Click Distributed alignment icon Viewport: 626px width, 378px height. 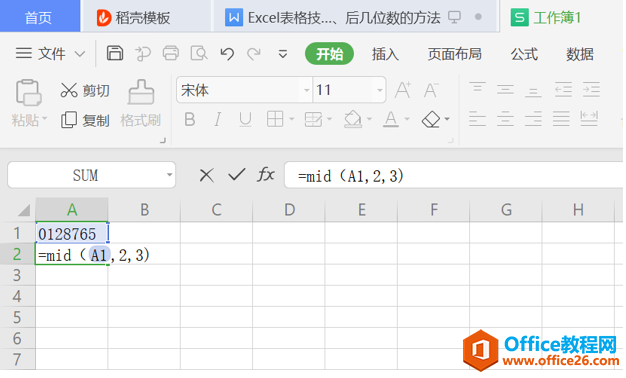[x=589, y=119]
